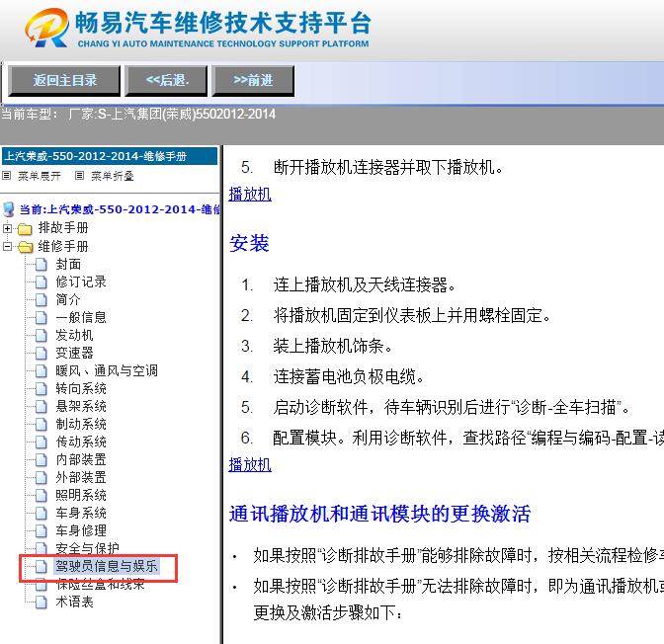
Task: Open the 转向系统 section
Action: point(81,389)
